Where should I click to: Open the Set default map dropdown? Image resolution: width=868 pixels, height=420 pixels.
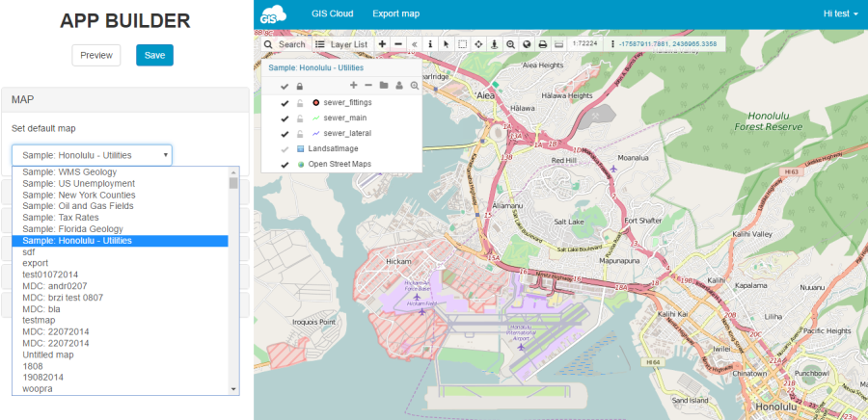coord(92,155)
